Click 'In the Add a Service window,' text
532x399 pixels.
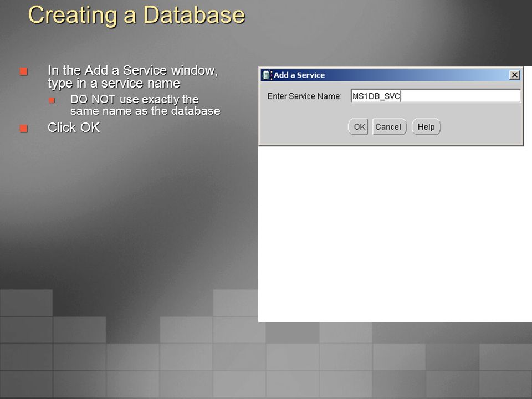pos(132,70)
